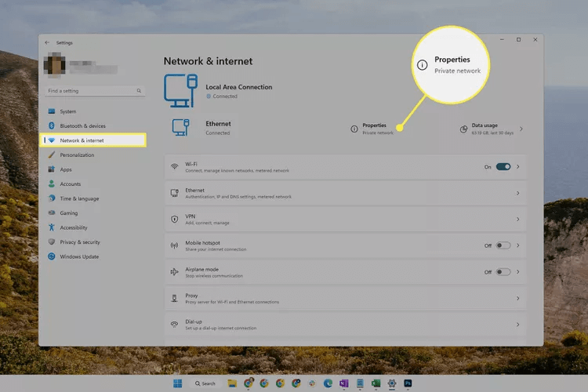Open Slack from the taskbar

coord(312,383)
